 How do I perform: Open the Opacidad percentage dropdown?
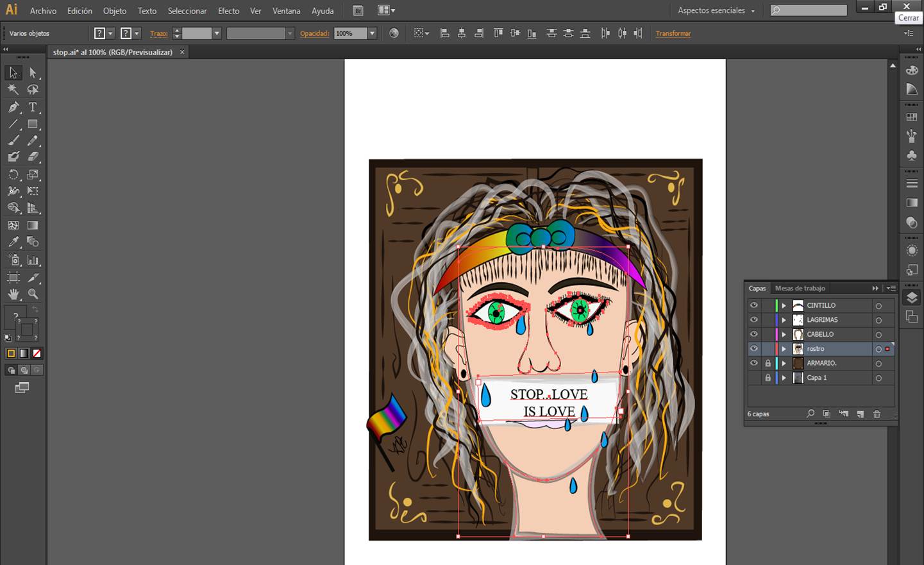pyautogui.click(x=372, y=33)
